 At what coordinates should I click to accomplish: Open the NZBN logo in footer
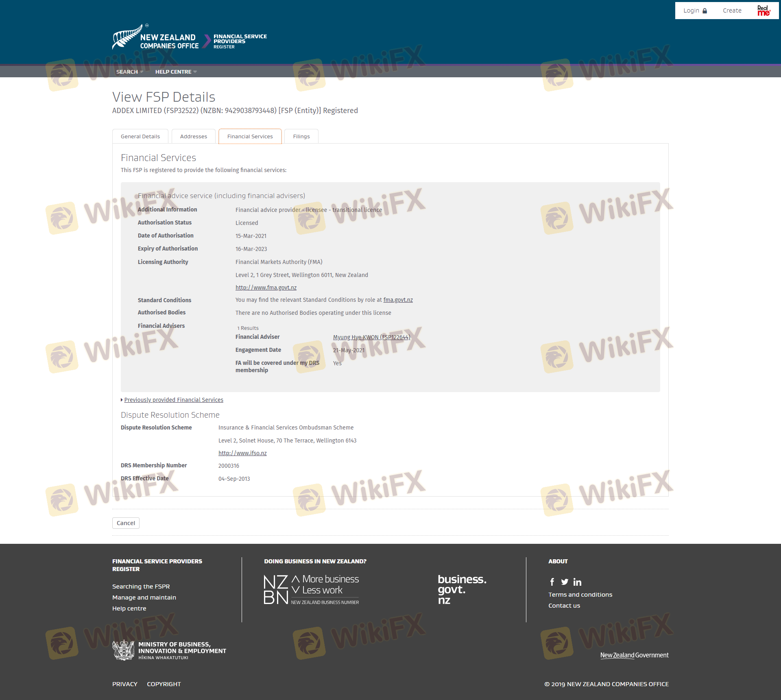[x=311, y=590]
